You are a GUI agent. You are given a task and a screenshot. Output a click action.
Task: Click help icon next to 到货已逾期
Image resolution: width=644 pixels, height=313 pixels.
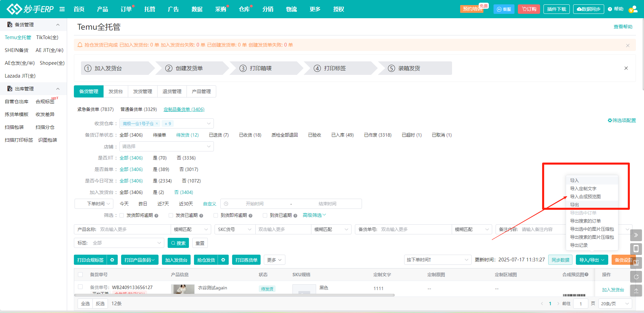(x=295, y=216)
